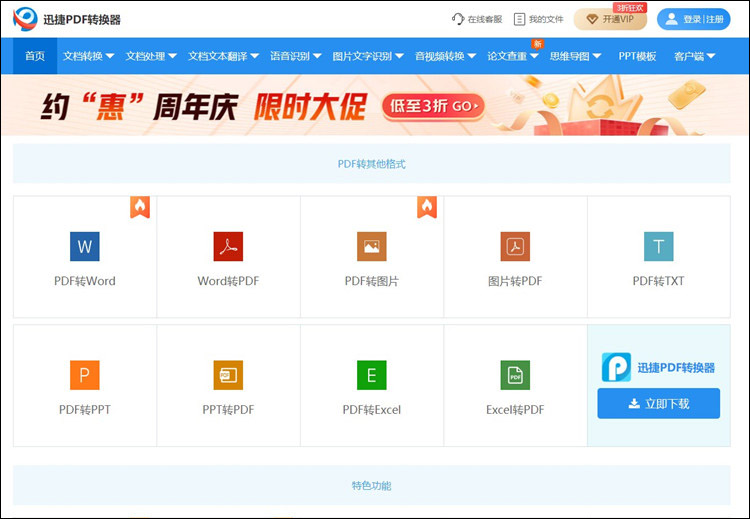Expand the 文档转换 dropdown menu
This screenshot has height=519, width=750.
tap(88, 56)
